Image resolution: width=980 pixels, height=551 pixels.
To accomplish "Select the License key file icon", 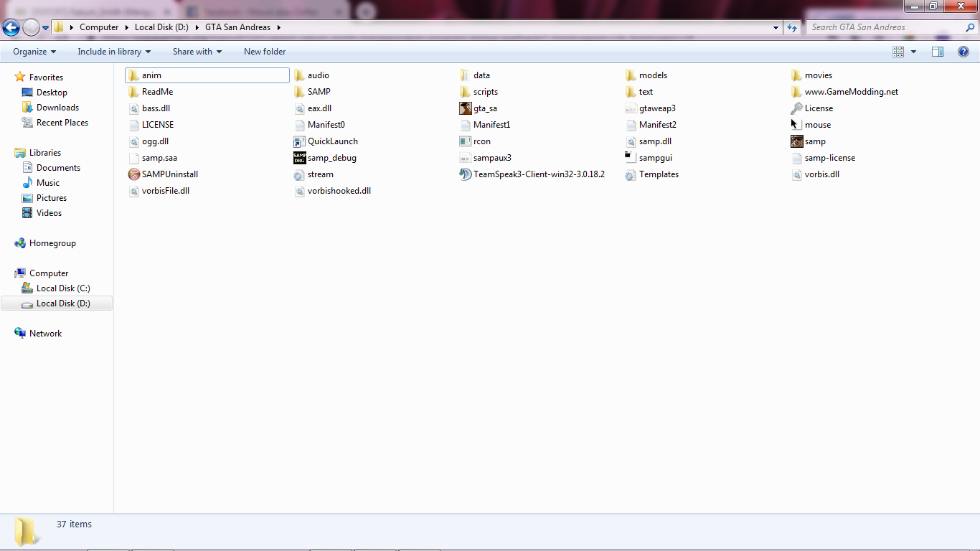I will pos(797,108).
